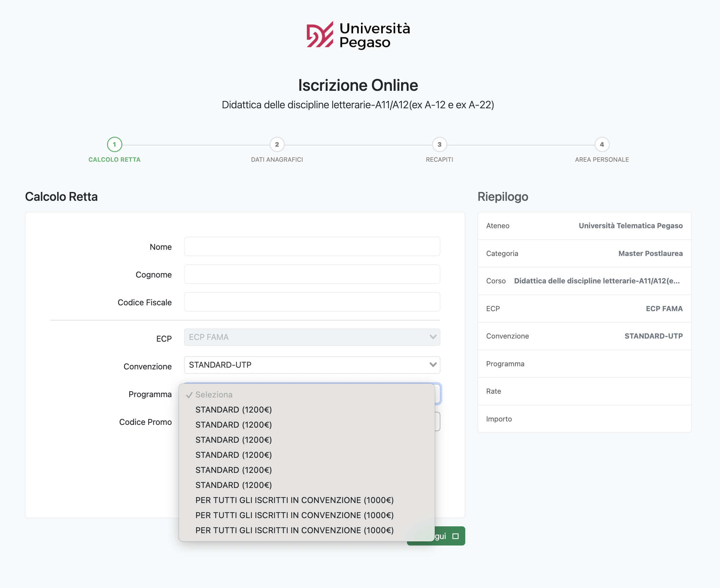
Task: Select last PER TUTTI GLI ISCRITTI (1000€) option
Action: tap(294, 530)
